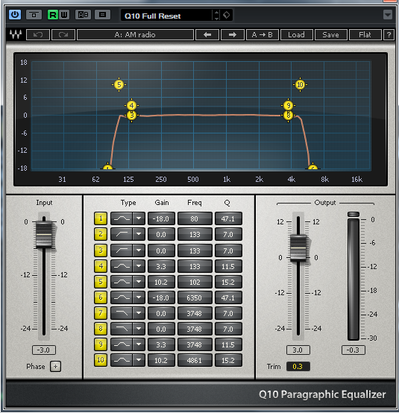Click band 10 Q value 15.2
Screen dimensions: 399x413
pyautogui.click(x=228, y=360)
